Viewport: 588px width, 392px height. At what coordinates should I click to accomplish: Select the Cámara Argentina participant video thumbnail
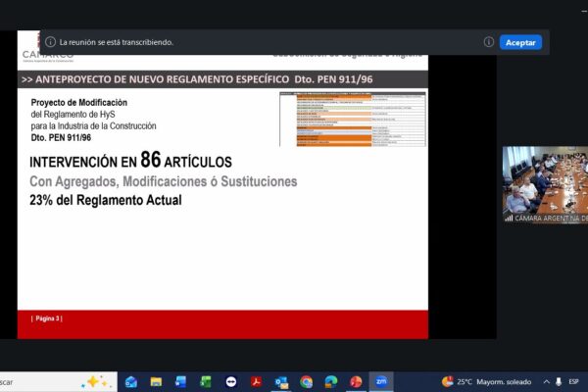pyautogui.click(x=545, y=184)
